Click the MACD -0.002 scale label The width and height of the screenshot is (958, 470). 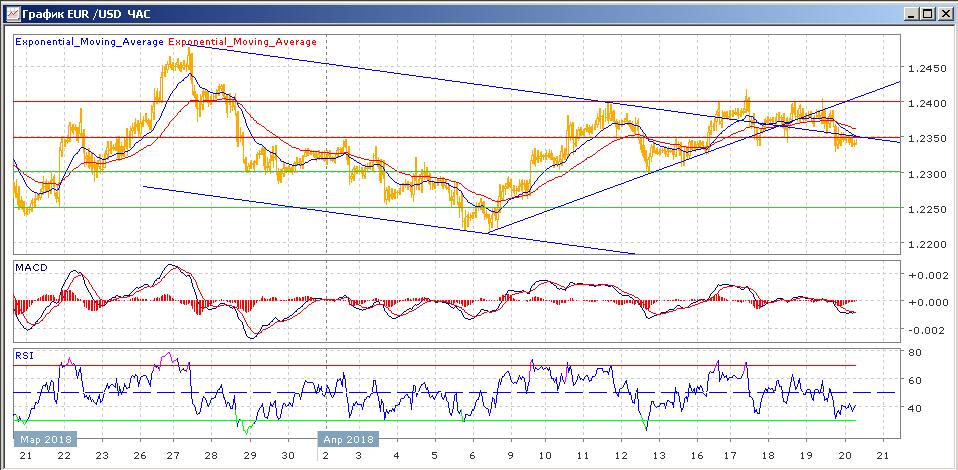click(x=925, y=331)
